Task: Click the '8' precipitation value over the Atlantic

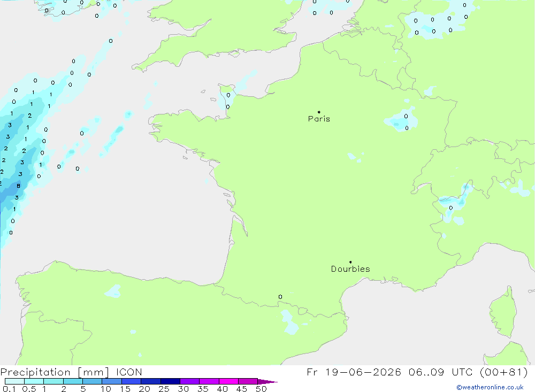Action: (x=18, y=186)
